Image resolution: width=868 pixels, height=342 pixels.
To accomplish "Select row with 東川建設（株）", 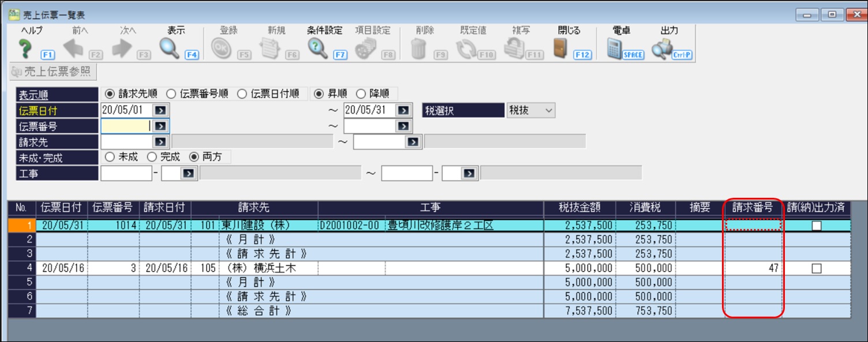I will (429, 226).
